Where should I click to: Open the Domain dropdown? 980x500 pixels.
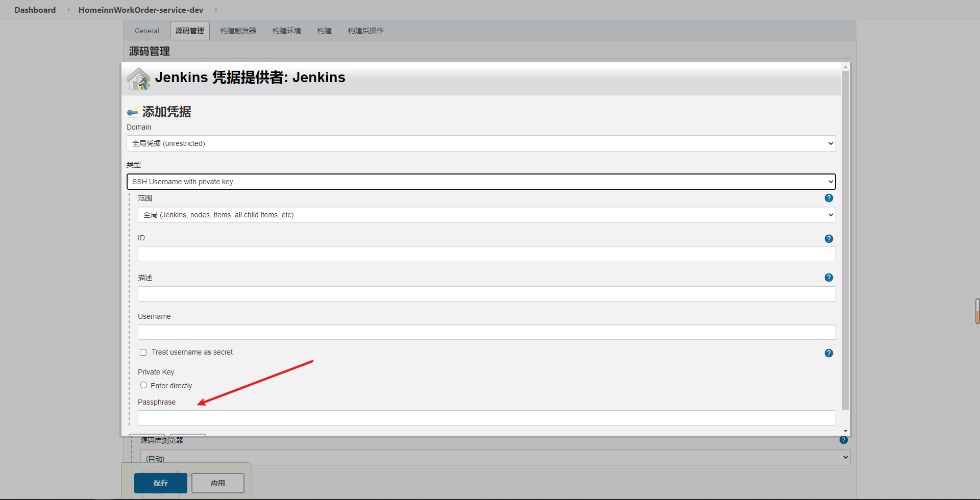pos(481,143)
